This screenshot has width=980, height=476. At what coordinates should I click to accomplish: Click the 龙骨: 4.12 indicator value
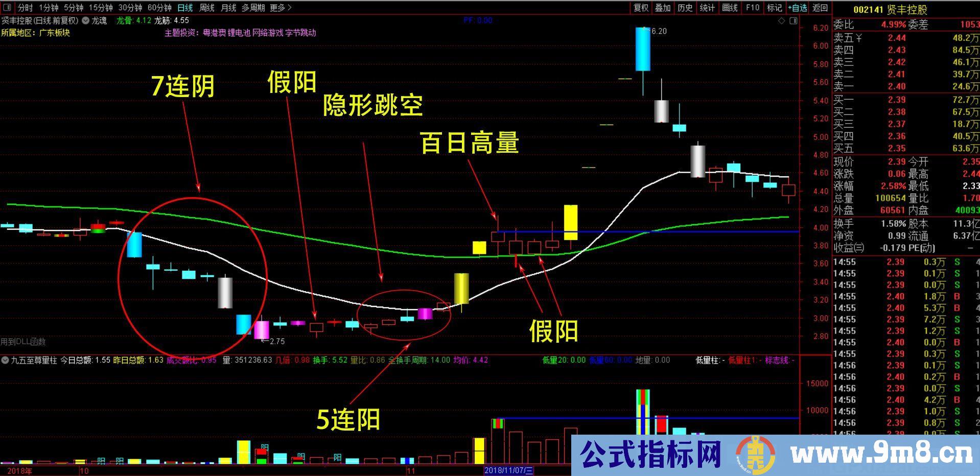[x=134, y=20]
